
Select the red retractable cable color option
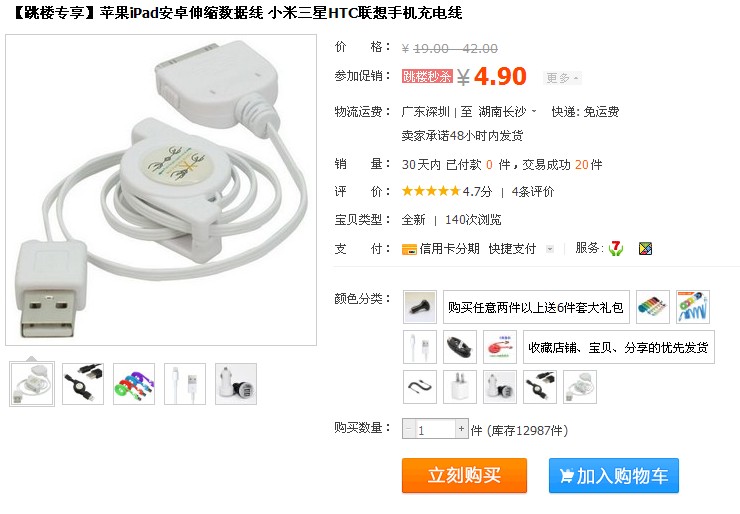pyautogui.click(x=500, y=347)
